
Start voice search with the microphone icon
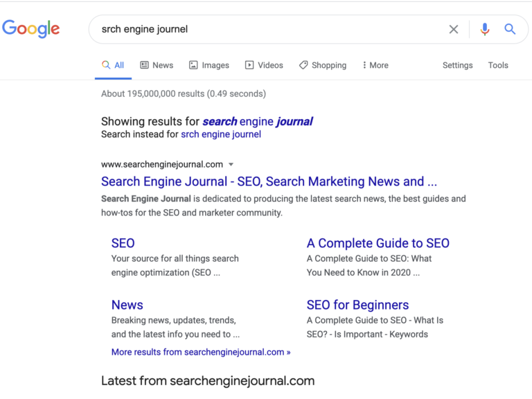point(485,29)
